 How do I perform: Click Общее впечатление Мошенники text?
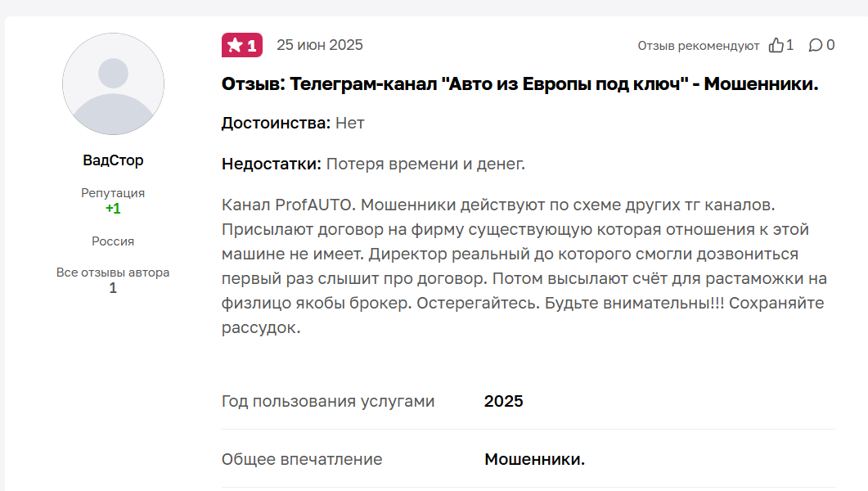pos(536,459)
